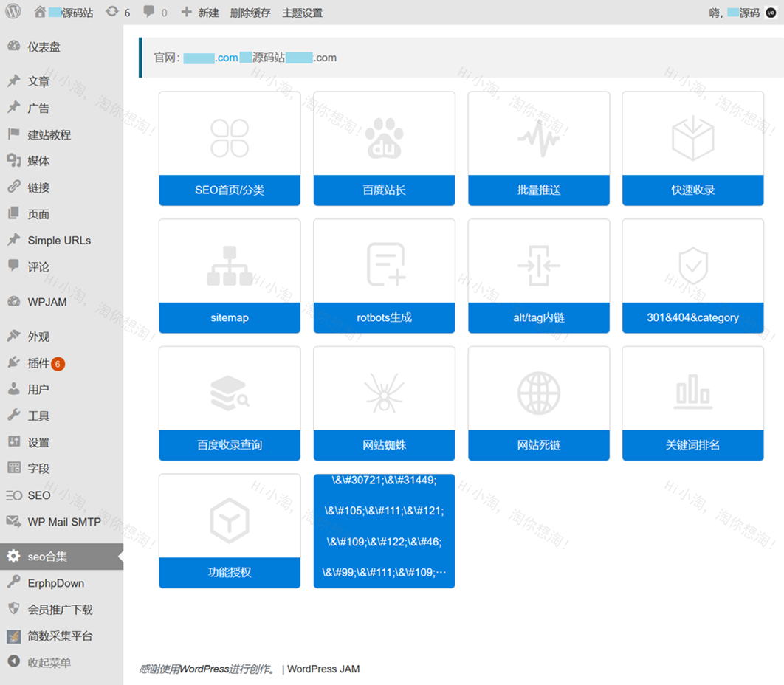
Task: Open the sitemap hierarchy icon
Action: point(230,266)
